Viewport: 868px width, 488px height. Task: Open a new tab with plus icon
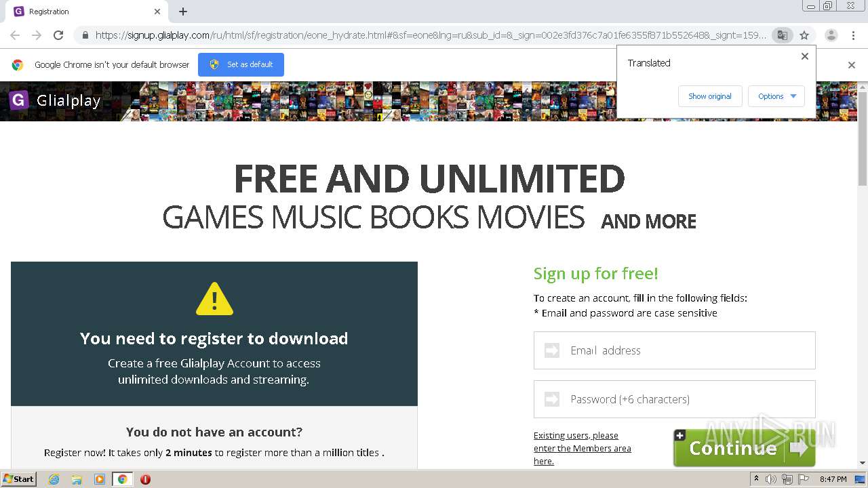pyautogui.click(x=183, y=12)
